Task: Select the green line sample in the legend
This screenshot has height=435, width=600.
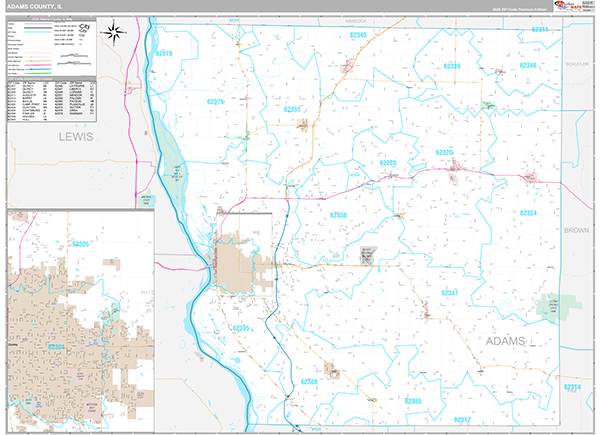Action: (38, 73)
